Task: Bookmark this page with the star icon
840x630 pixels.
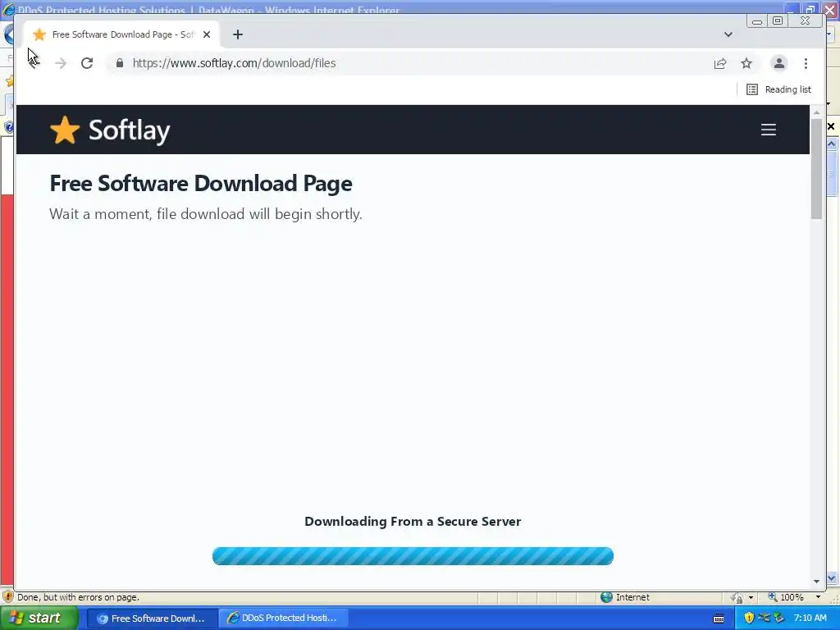Action: click(x=746, y=63)
